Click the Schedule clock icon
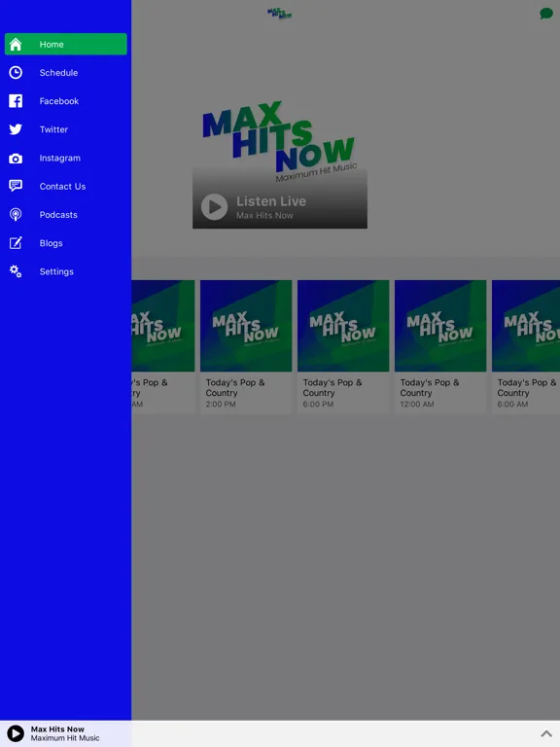The width and height of the screenshot is (560, 747). coord(16,72)
